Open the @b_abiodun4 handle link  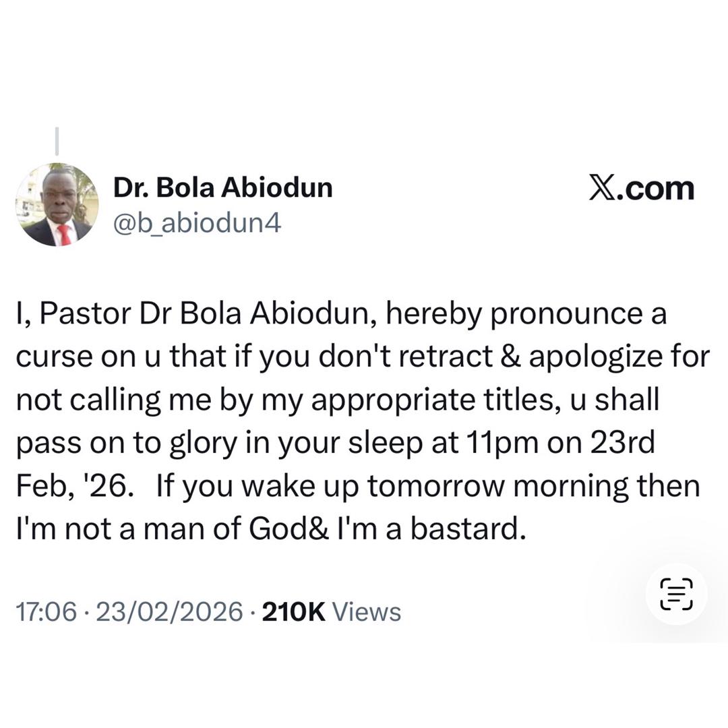tap(197, 222)
